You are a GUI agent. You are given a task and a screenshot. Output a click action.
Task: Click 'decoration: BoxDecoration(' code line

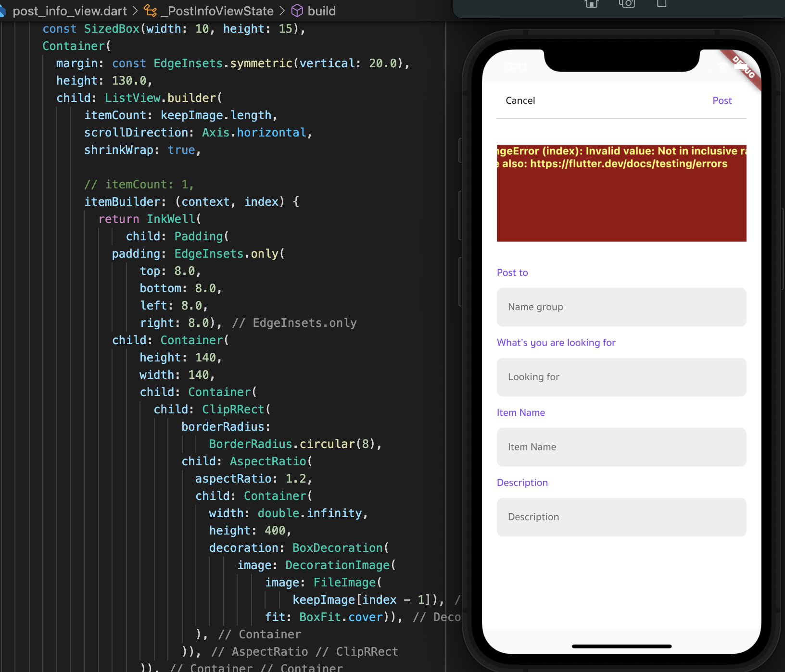pyautogui.click(x=299, y=548)
